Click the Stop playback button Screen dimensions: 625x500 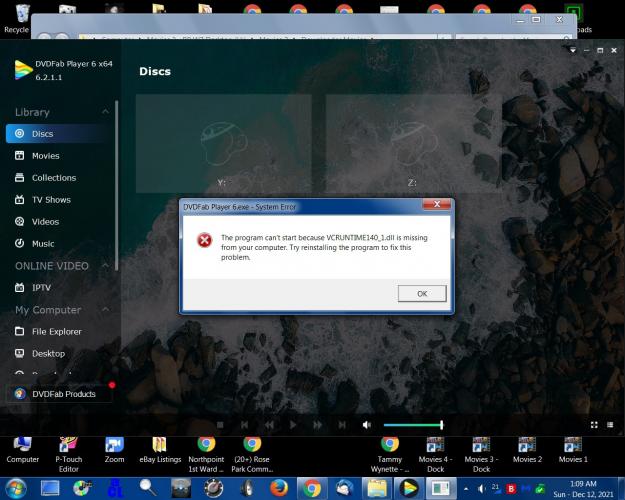click(x=220, y=425)
